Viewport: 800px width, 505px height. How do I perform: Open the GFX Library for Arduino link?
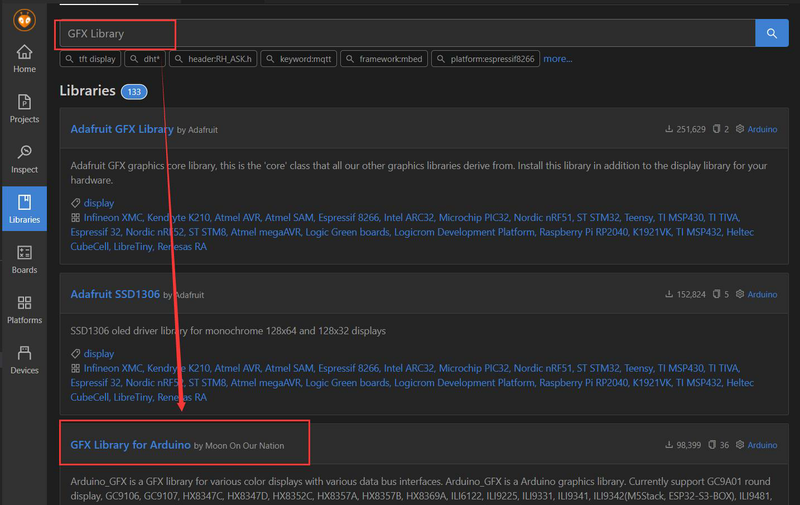(x=129, y=444)
